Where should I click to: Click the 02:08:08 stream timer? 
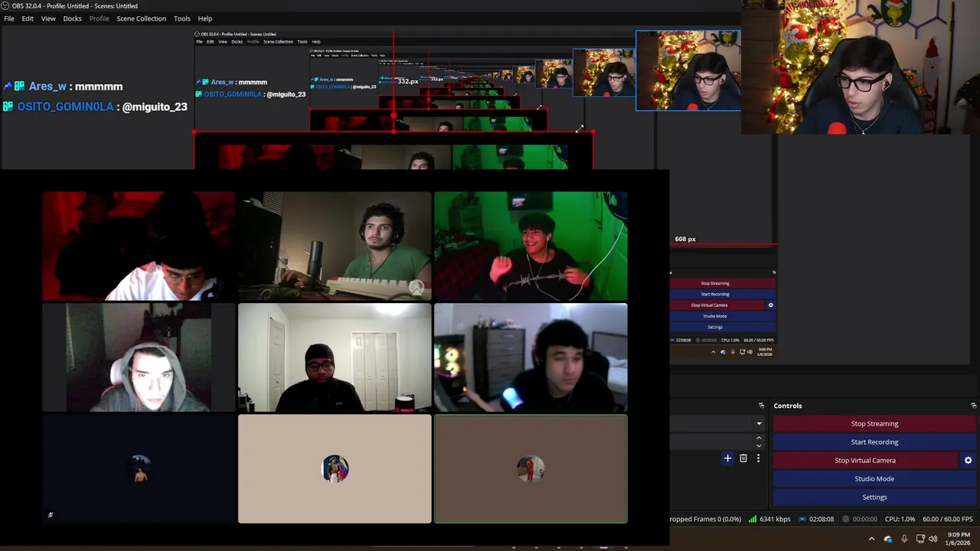point(822,519)
